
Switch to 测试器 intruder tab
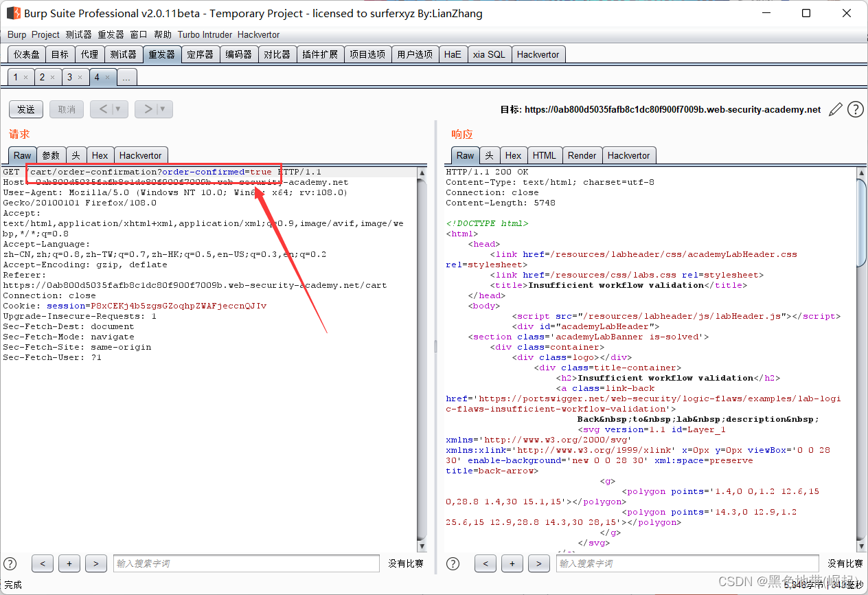(123, 54)
